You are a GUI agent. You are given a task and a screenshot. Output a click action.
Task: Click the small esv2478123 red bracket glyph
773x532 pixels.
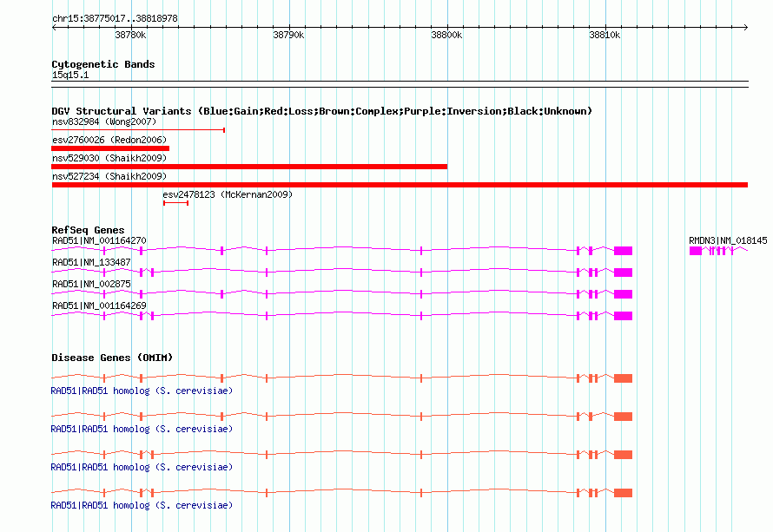176,203
